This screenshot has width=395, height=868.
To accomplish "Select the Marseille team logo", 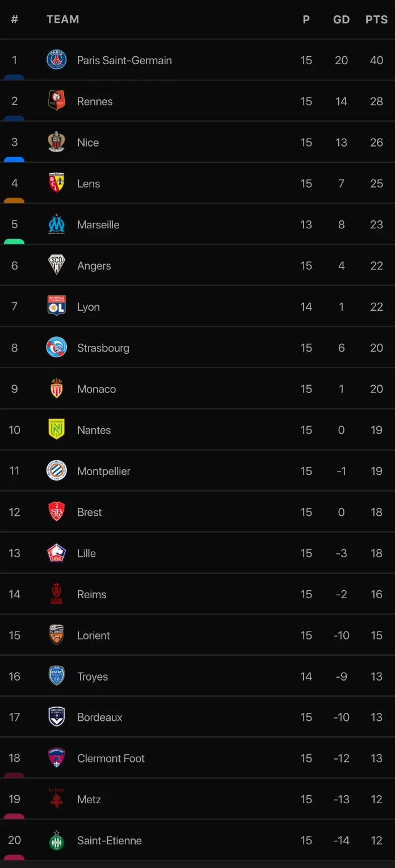I will (x=57, y=224).
